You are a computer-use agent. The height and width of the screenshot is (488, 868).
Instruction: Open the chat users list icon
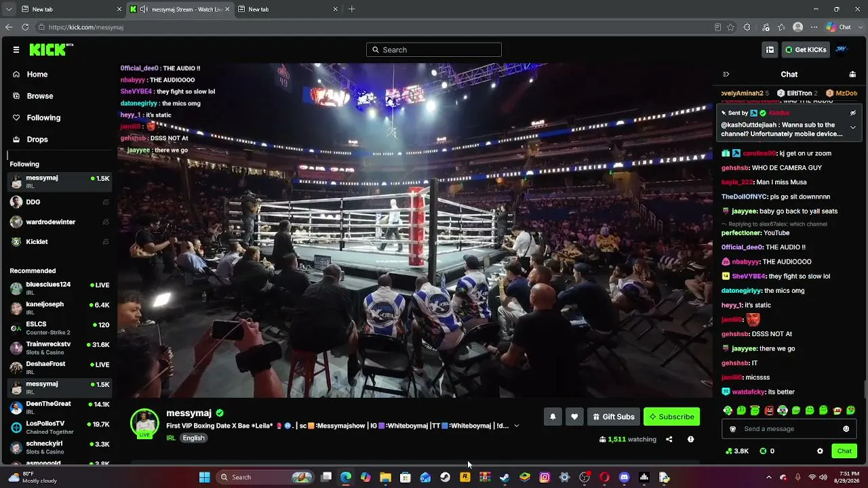852,75
